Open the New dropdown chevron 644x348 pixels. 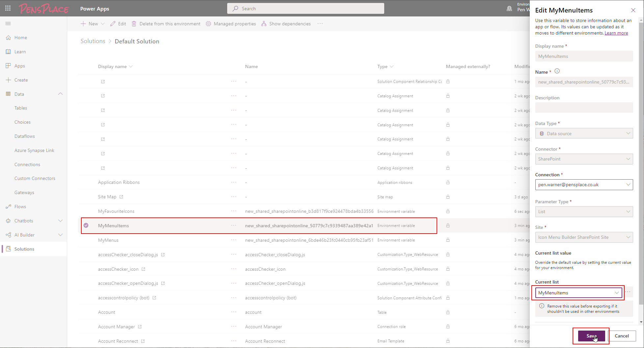[103, 24]
